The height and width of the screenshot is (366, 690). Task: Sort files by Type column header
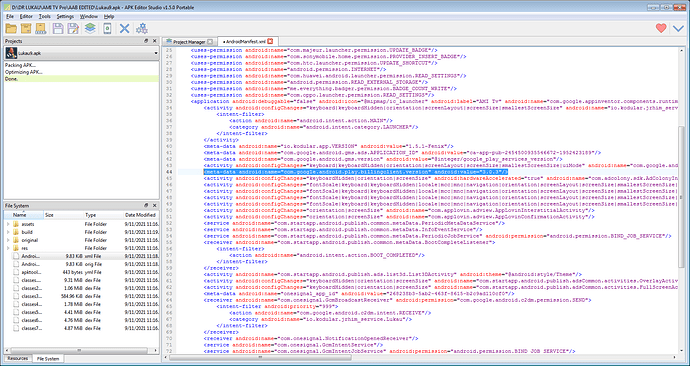click(x=103, y=215)
